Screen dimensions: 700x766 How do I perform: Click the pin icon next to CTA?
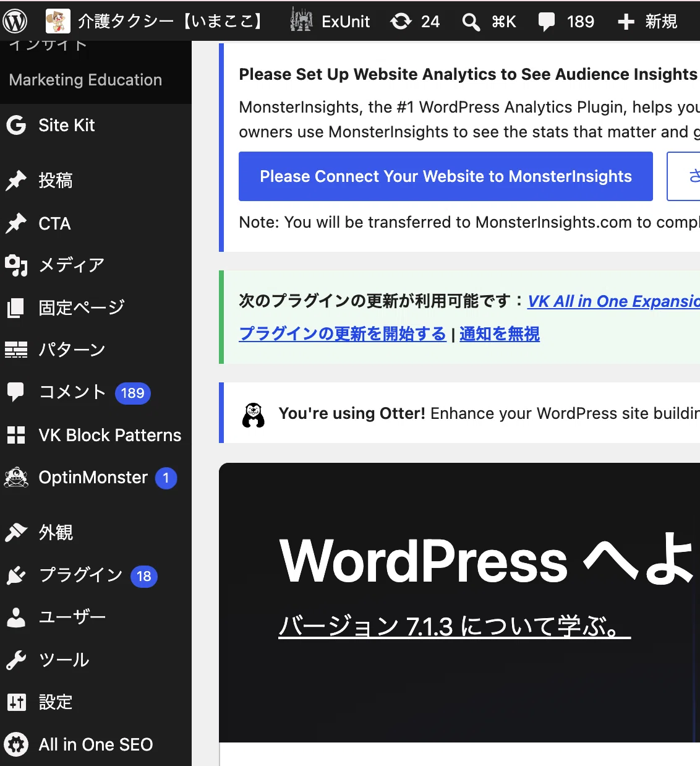pos(16,223)
